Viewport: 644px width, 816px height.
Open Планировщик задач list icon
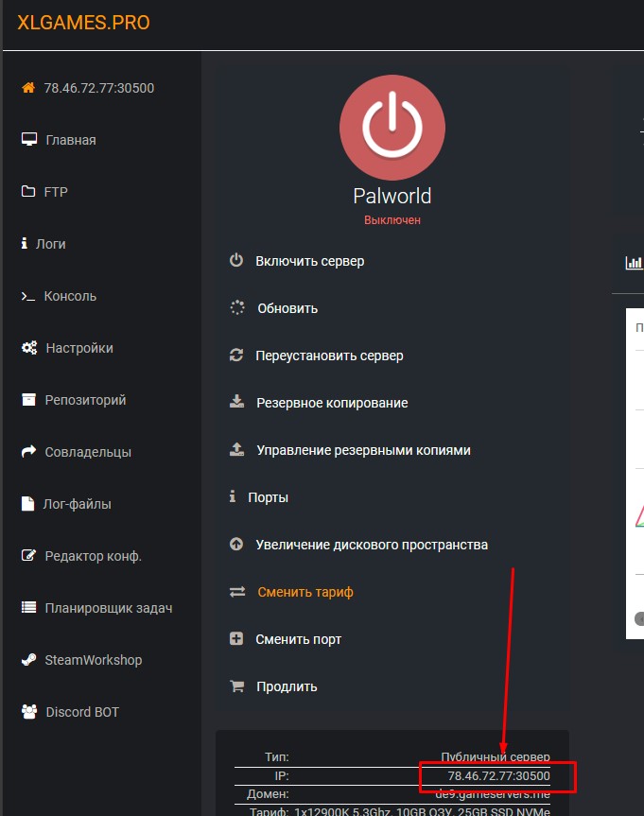[28, 607]
